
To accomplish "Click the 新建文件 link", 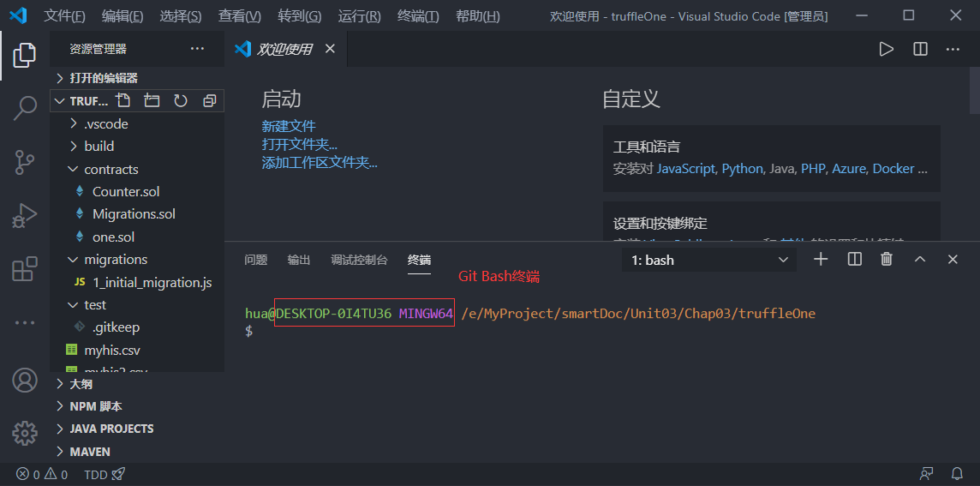I will tap(289, 126).
